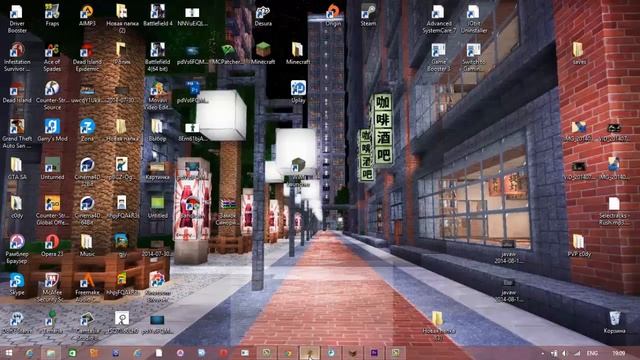640x360 pixels.
Task: Open File Explorer from the taskbar
Action: click(x=51, y=353)
